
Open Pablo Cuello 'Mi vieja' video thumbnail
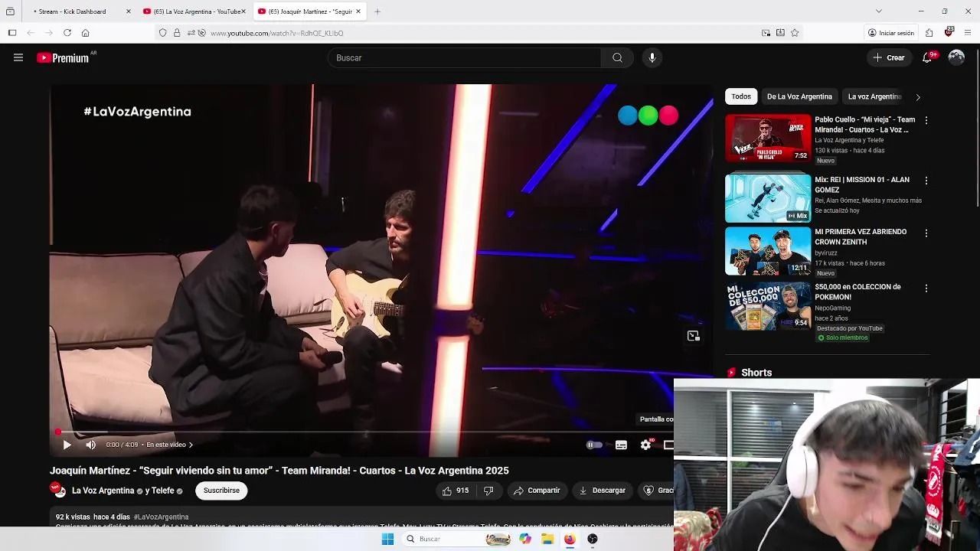click(x=768, y=138)
